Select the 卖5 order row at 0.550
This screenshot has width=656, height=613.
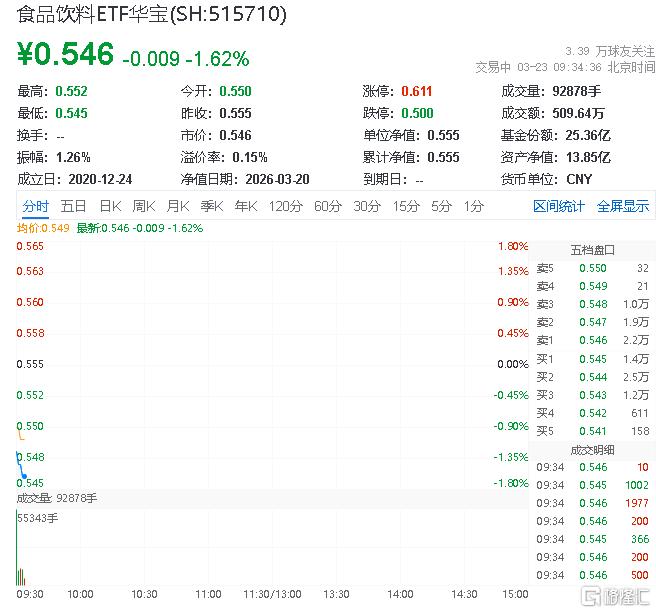(592, 268)
